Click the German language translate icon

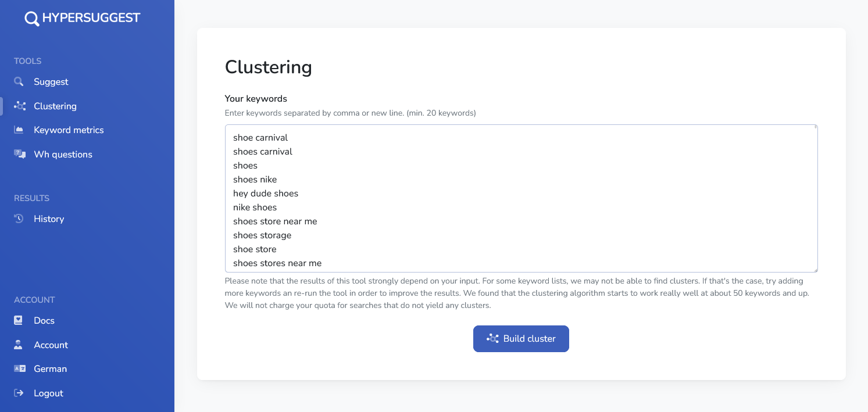pyautogui.click(x=20, y=368)
